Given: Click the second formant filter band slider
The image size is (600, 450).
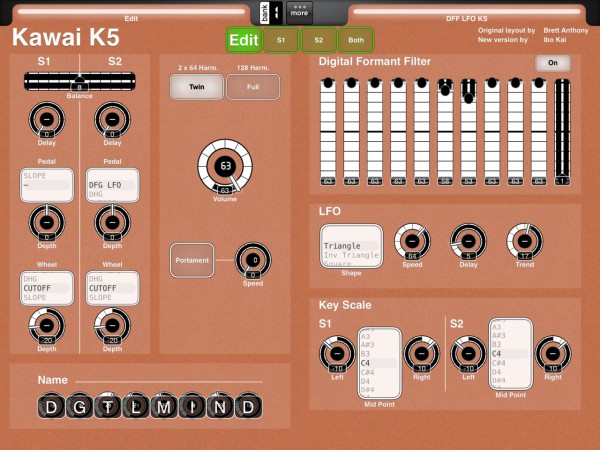Looking at the screenshot, I should [351, 132].
